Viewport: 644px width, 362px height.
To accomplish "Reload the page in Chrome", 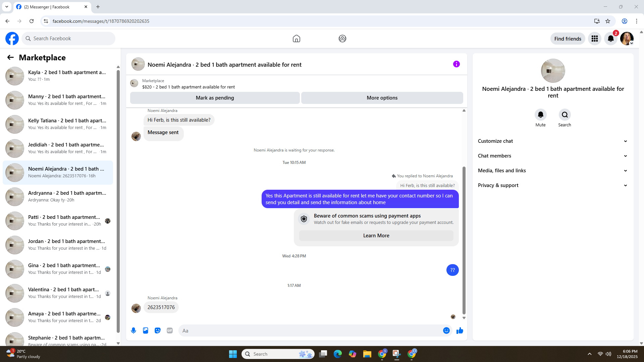I will tap(32, 21).
